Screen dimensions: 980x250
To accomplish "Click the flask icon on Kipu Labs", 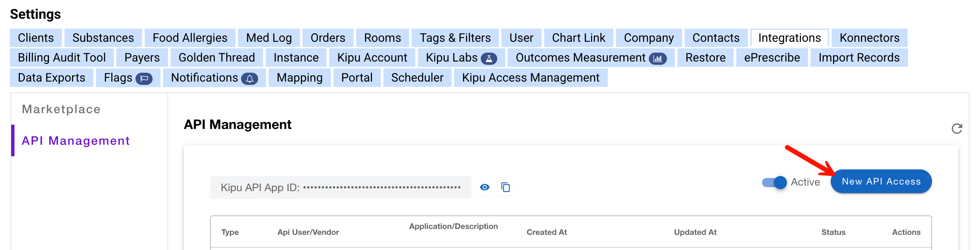I will [x=489, y=58].
